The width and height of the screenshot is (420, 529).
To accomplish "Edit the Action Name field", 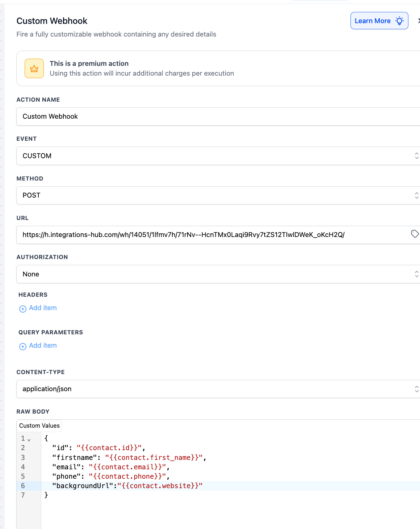I will point(218,117).
